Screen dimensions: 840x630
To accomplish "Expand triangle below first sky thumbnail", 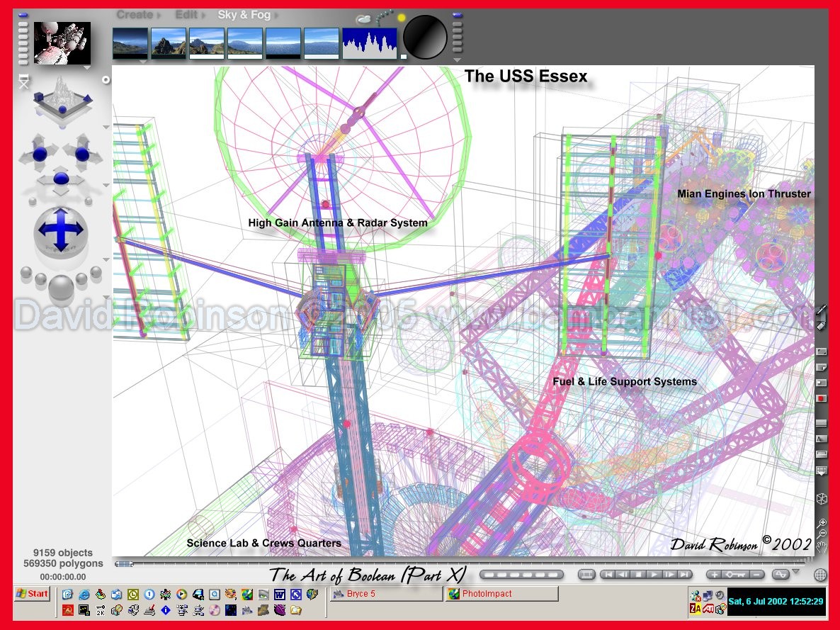I will 142,62.
